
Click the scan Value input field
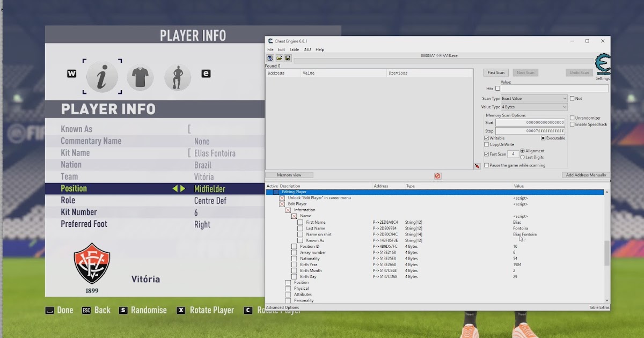pyautogui.click(x=555, y=89)
